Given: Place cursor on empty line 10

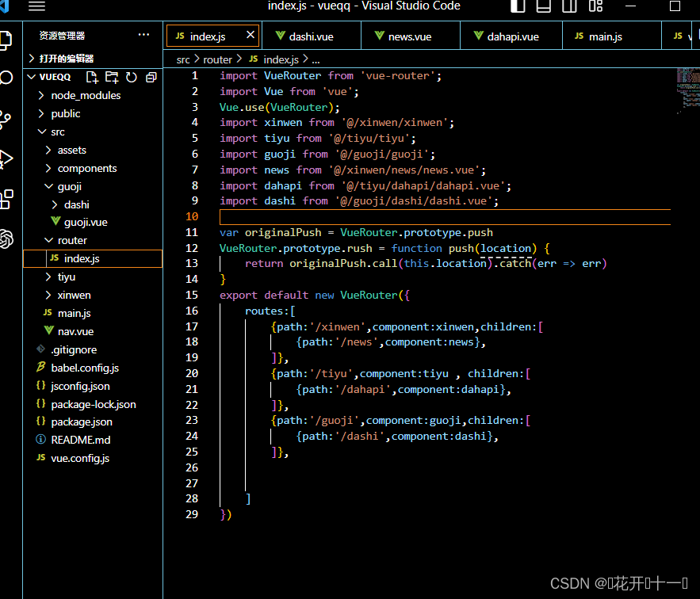Looking at the screenshot, I should coord(445,216).
